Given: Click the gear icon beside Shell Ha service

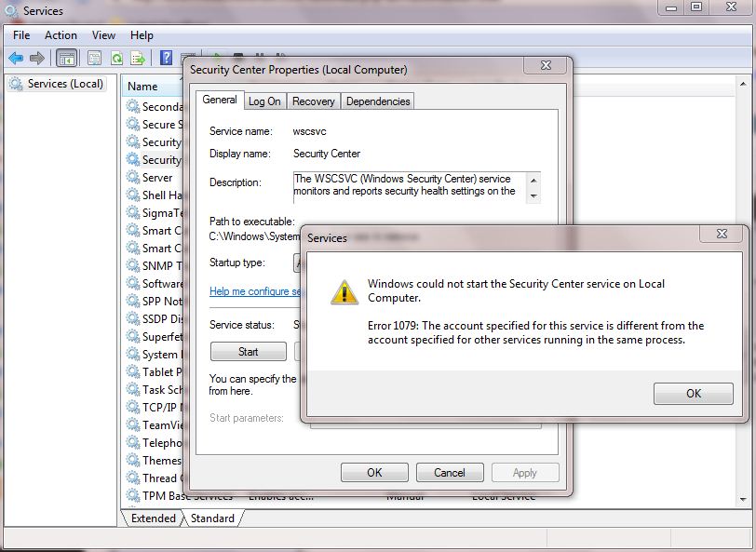Looking at the screenshot, I should click(x=133, y=195).
